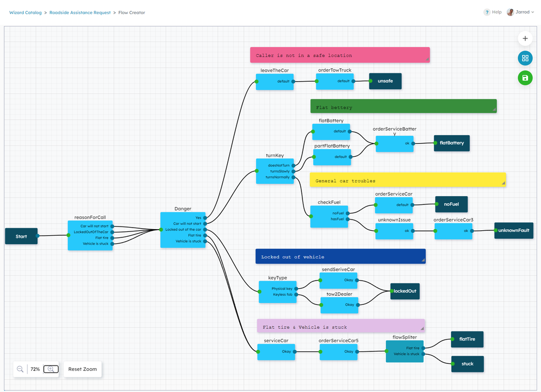
Task: Expand the Jarrod account dropdown arrow
Action: 533,12
